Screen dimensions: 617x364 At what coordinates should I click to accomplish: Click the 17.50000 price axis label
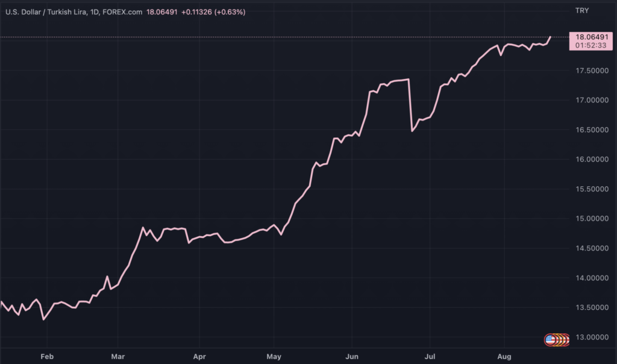[x=592, y=71]
